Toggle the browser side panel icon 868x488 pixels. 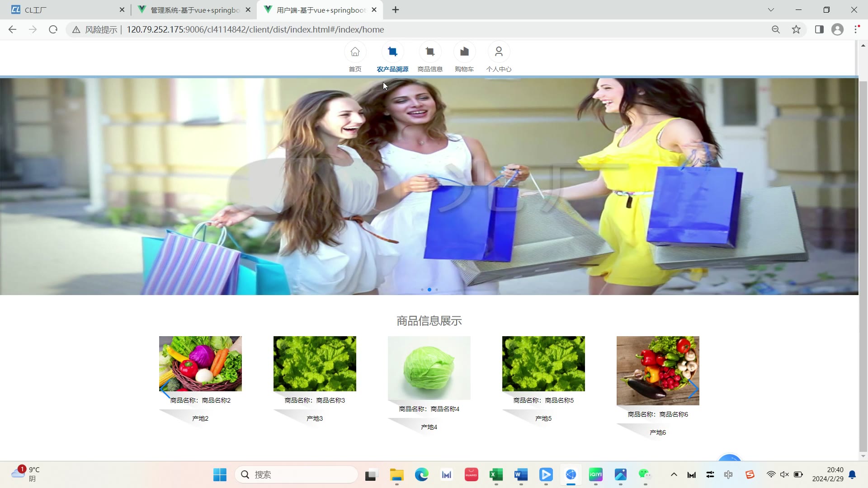[x=819, y=30]
